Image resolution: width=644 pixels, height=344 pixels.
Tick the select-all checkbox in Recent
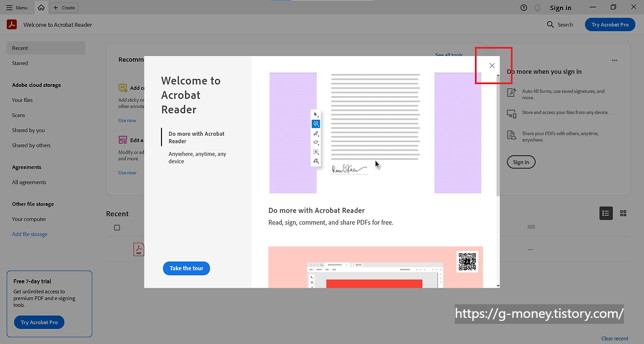coord(117,228)
